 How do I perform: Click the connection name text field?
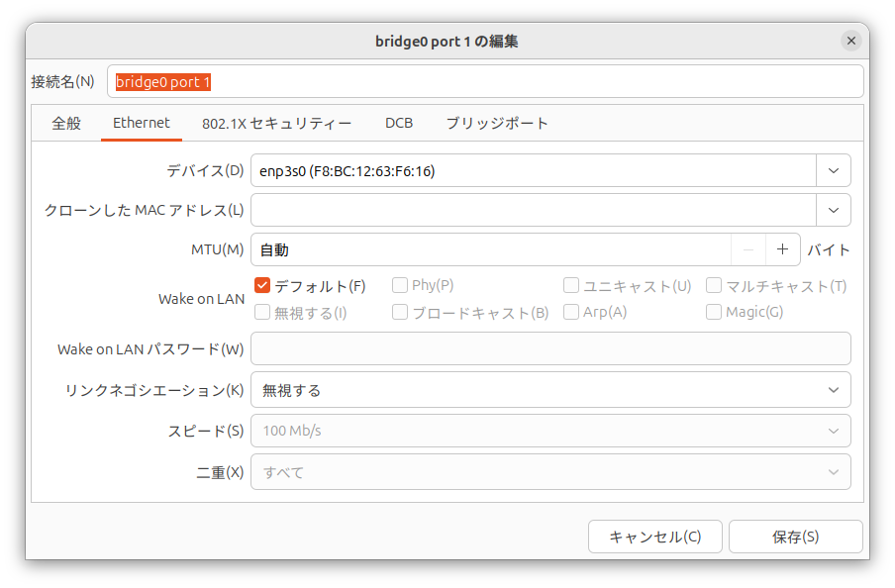tap(485, 82)
